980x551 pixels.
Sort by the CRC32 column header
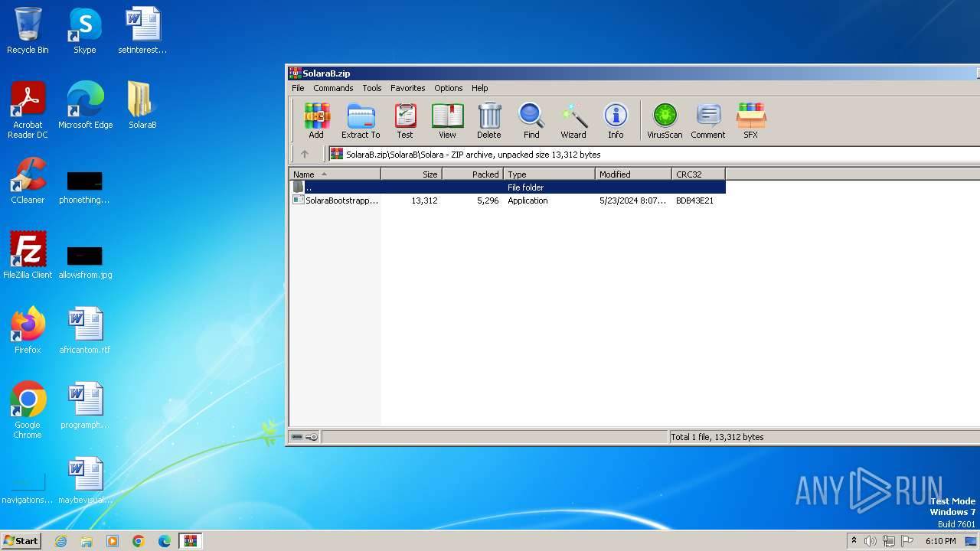(699, 174)
